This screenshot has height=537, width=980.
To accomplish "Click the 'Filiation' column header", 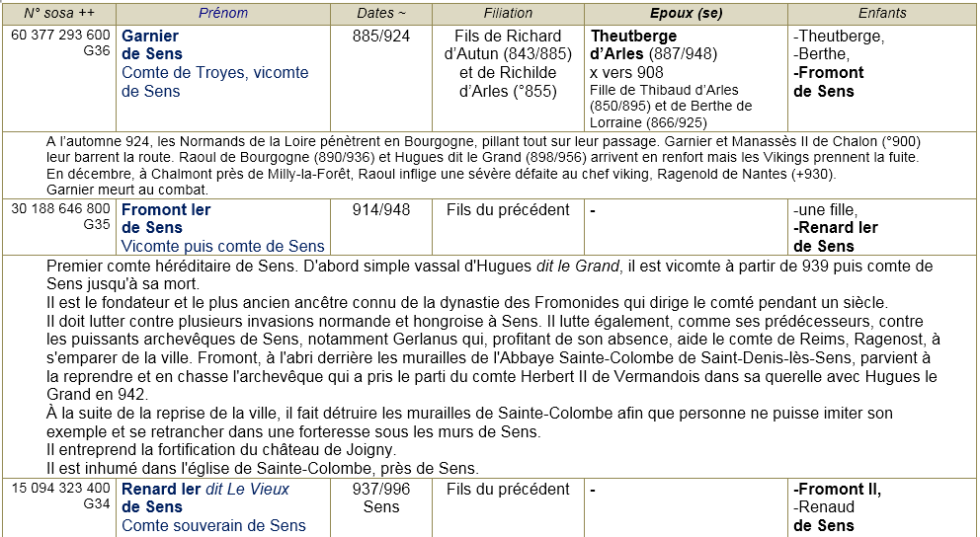I will point(508,13).
